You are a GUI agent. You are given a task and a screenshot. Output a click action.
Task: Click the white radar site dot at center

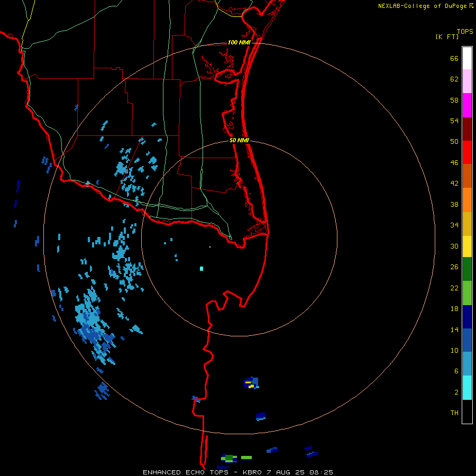pos(210,247)
